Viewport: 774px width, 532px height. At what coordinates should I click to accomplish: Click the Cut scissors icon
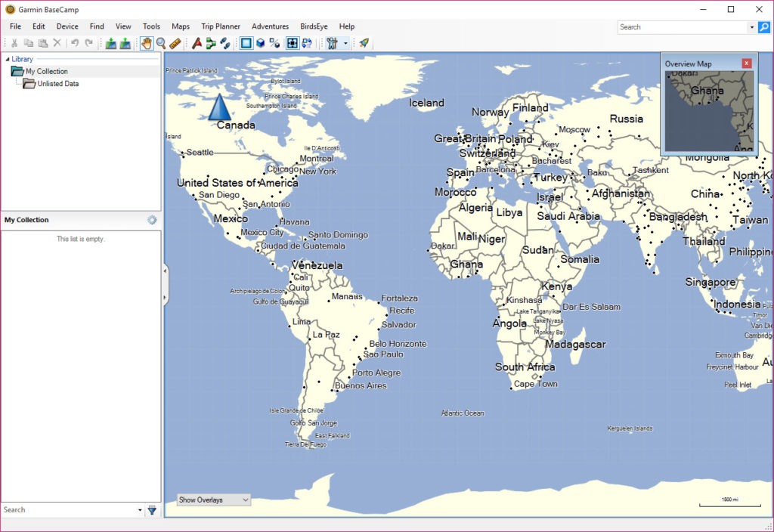tap(14, 43)
